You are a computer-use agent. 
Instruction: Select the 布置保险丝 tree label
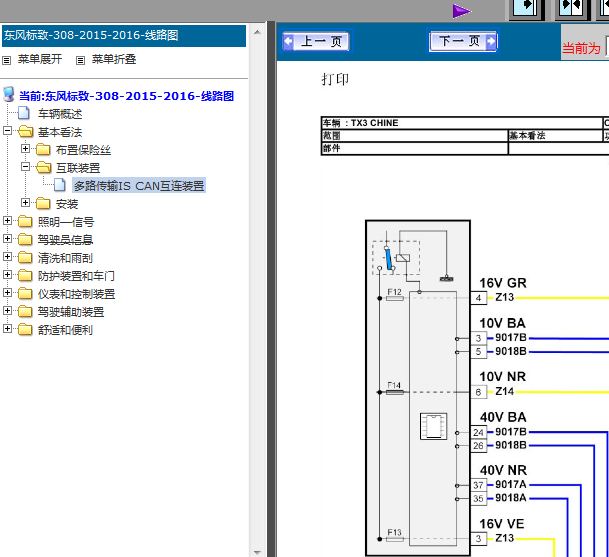click(x=83, y=150)
